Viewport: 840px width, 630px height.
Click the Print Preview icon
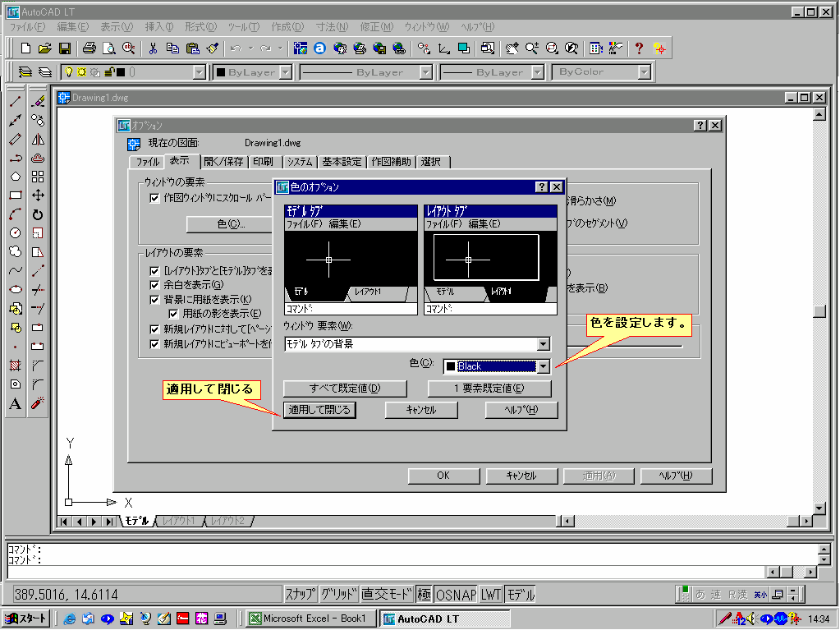coord(108,48)
